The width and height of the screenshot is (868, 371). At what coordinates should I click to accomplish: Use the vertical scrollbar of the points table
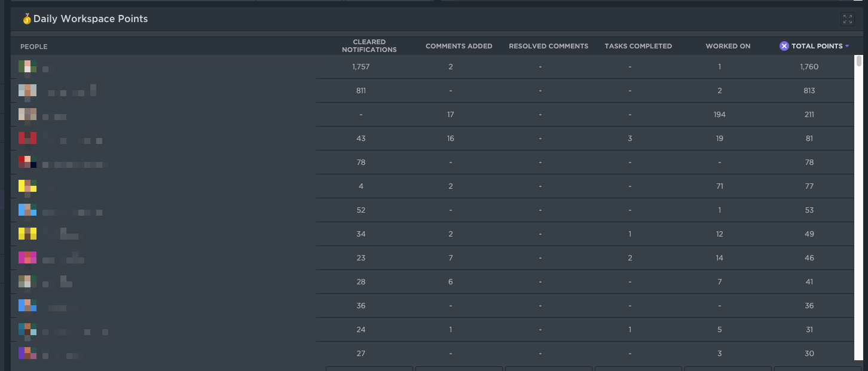pos(859,60)
